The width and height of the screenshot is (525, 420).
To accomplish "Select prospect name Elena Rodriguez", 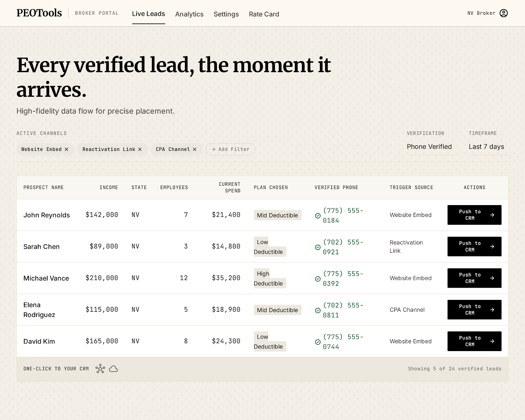I will click(x=39, y=310).
